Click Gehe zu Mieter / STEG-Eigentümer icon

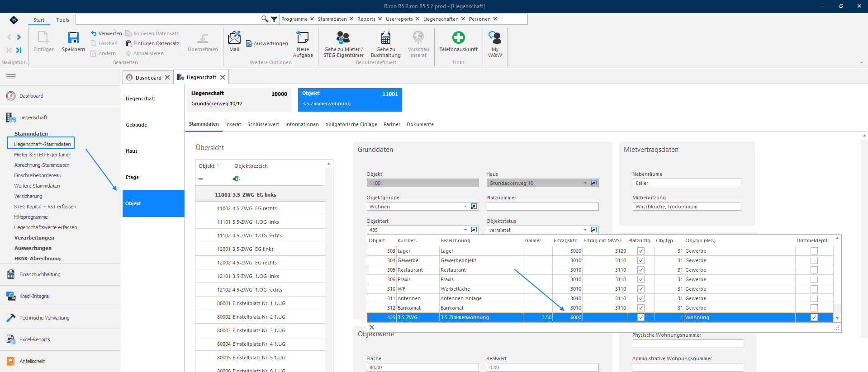pos(343,38)
